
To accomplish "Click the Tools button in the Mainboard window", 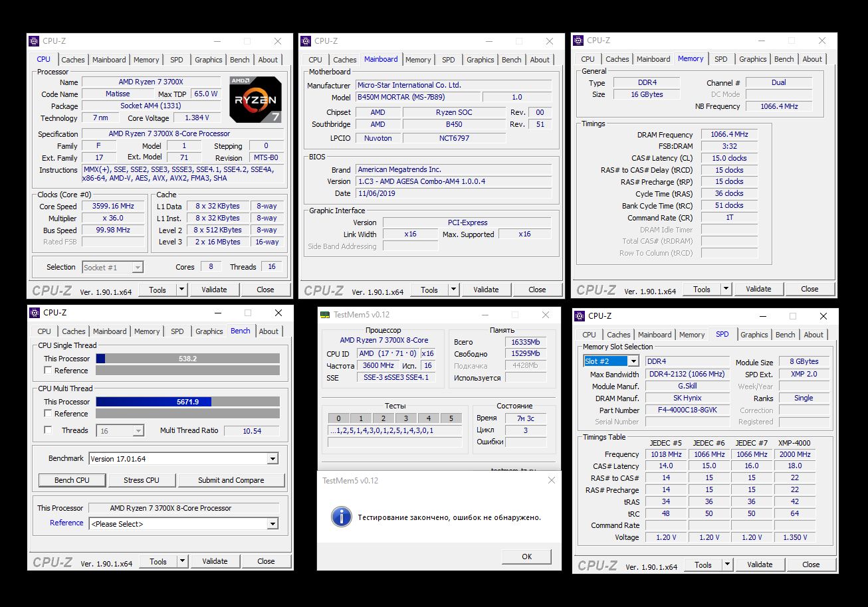I will pyautogui.click(x=429, y=290).
